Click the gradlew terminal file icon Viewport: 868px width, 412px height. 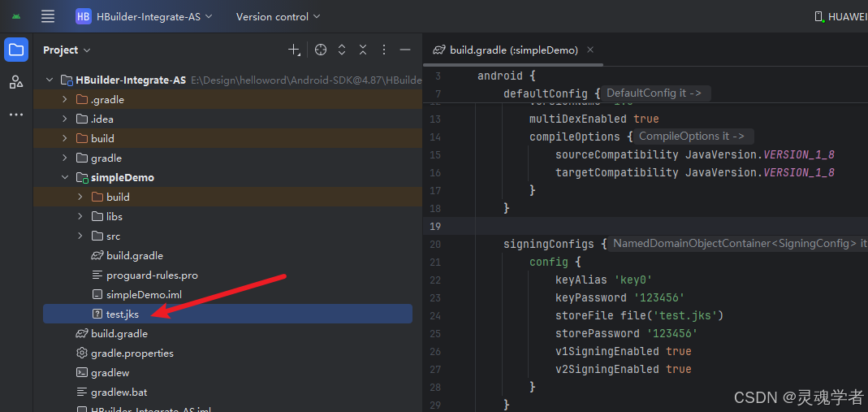click(82, 373)
